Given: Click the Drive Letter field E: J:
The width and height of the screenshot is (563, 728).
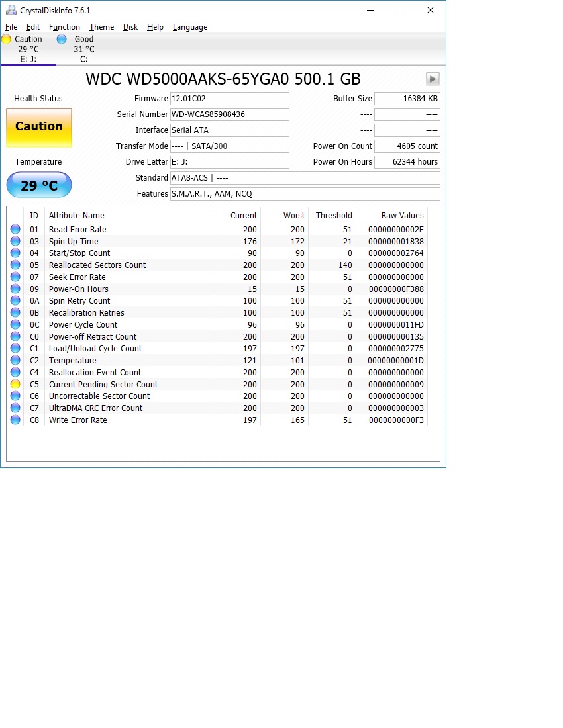Looking at the screenshot, I should coord(229,162).
